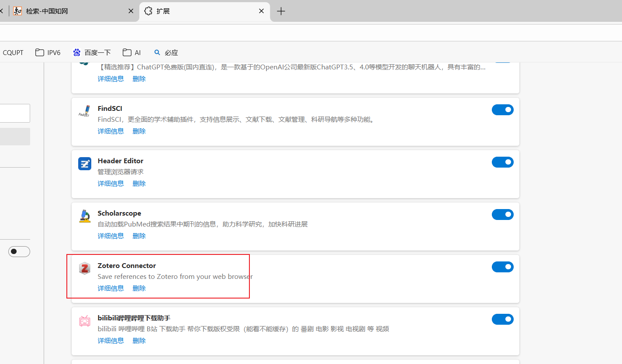Viewport: 622px width, 364px height.
Task: Click the Scholarscope microscope icon
Action: coord(85,216)
